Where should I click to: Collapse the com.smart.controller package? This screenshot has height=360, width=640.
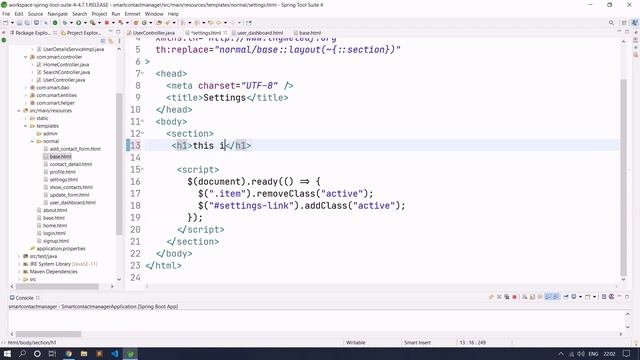[x=26, y=57]
